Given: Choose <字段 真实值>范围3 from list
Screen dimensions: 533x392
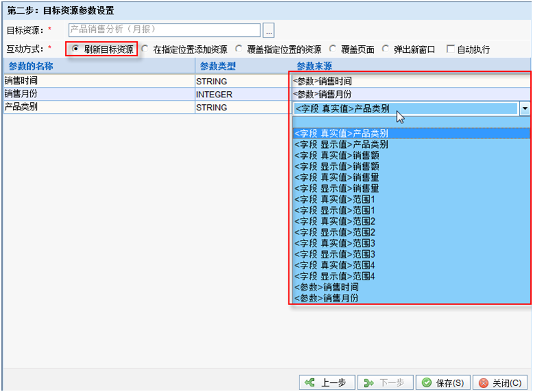Looking at the screenshot, I should point(411,243).
